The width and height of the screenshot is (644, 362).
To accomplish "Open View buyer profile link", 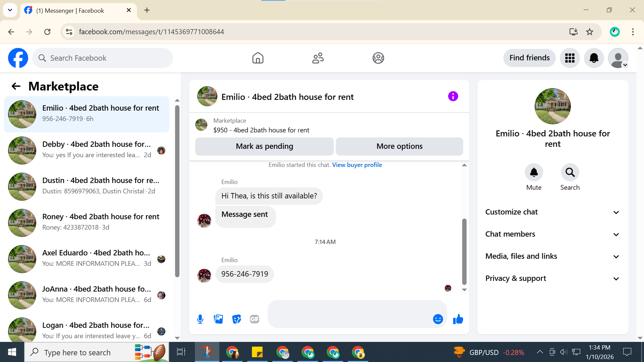I will (357, 165).
